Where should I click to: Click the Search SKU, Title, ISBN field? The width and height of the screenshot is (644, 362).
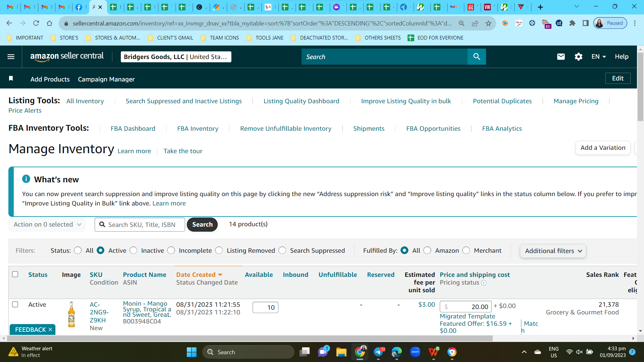pos(140,225)
